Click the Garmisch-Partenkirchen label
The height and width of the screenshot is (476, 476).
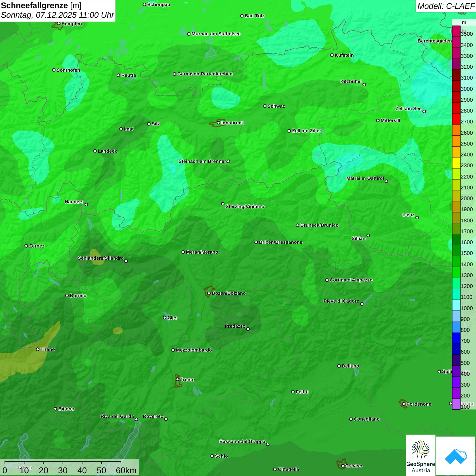coord(205,74)
